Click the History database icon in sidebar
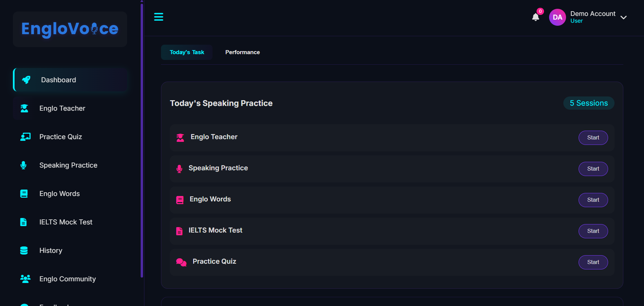This screenshot has width=644, height=306. (x=23, y=250)
